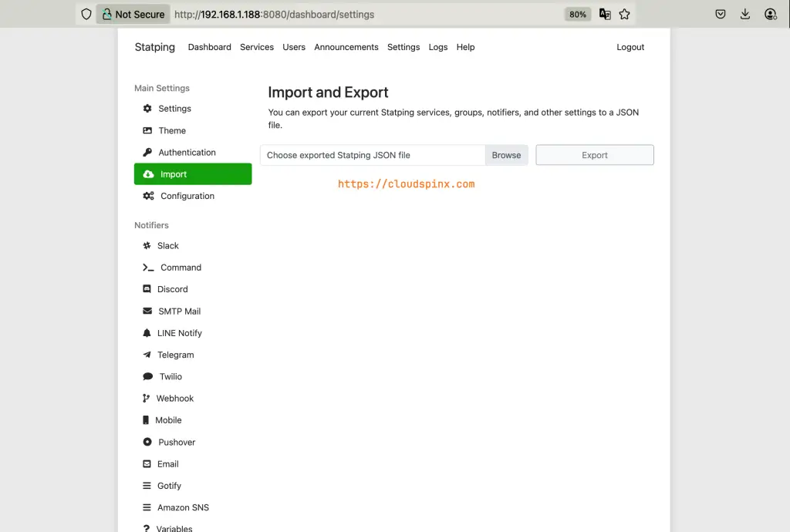
Task: Click Logout in the top bar
Action: pos(630,47)
